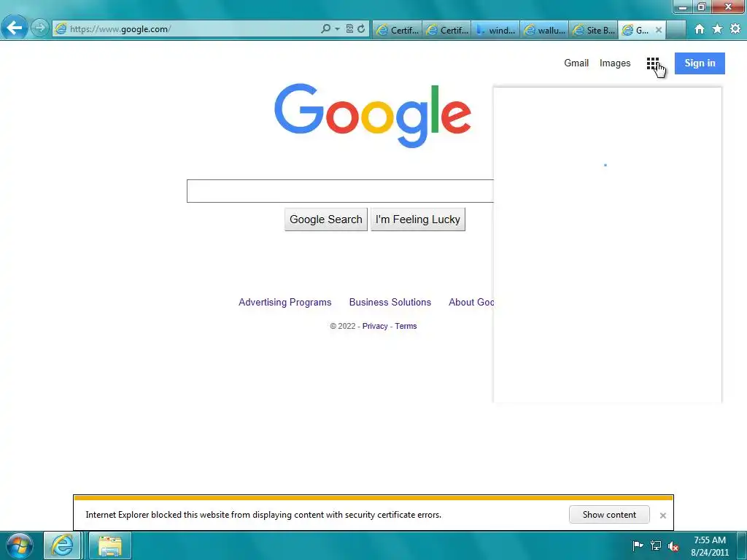Click the Google logo
The width and height of the screenshot is (747, 560).
coord(373,116)
